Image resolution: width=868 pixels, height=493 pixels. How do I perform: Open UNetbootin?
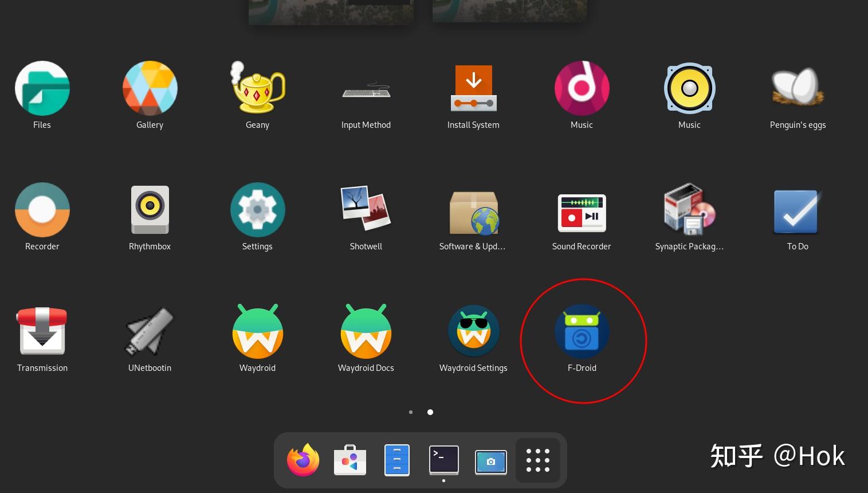pyautogui.click(x=150, y=331)
